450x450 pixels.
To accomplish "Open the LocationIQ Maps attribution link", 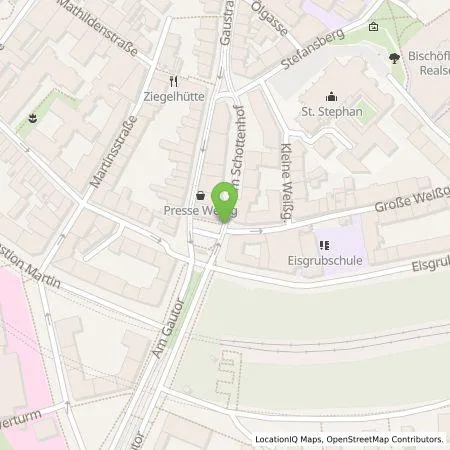I will point(288,439).
